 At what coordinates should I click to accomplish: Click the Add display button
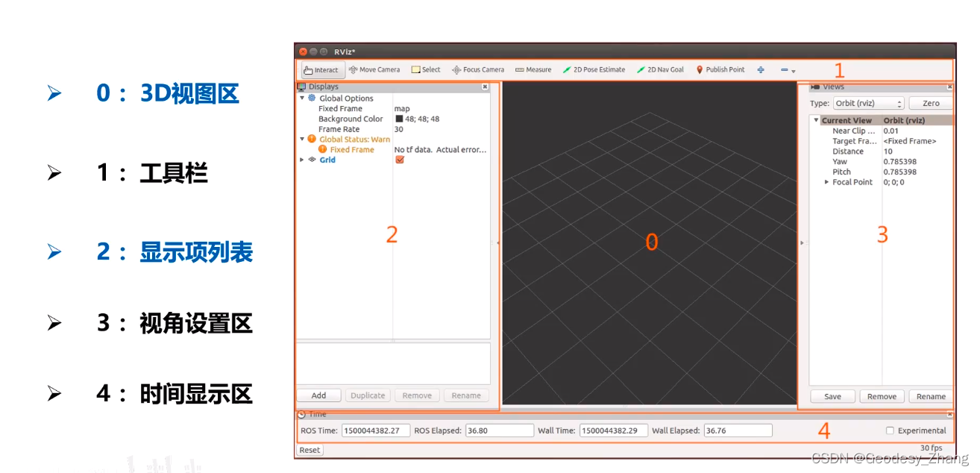(318, 395)
